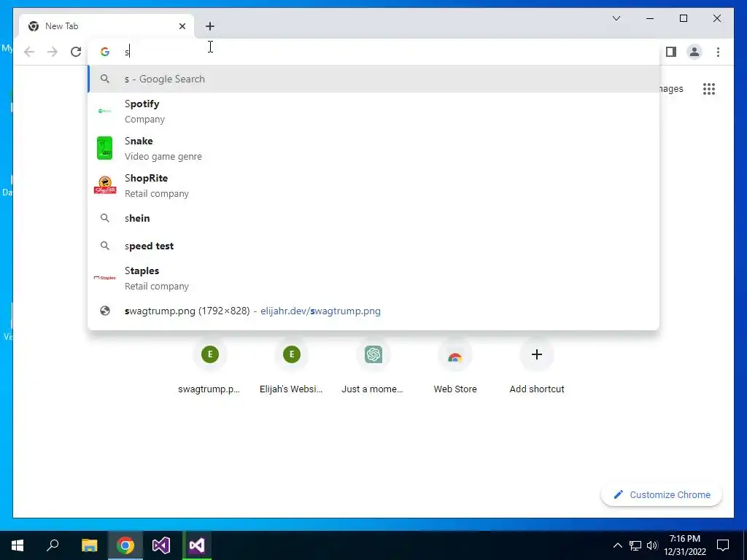Click the Spotify logo thumbnail
The image size is (747, 560).
coord(105,111)
